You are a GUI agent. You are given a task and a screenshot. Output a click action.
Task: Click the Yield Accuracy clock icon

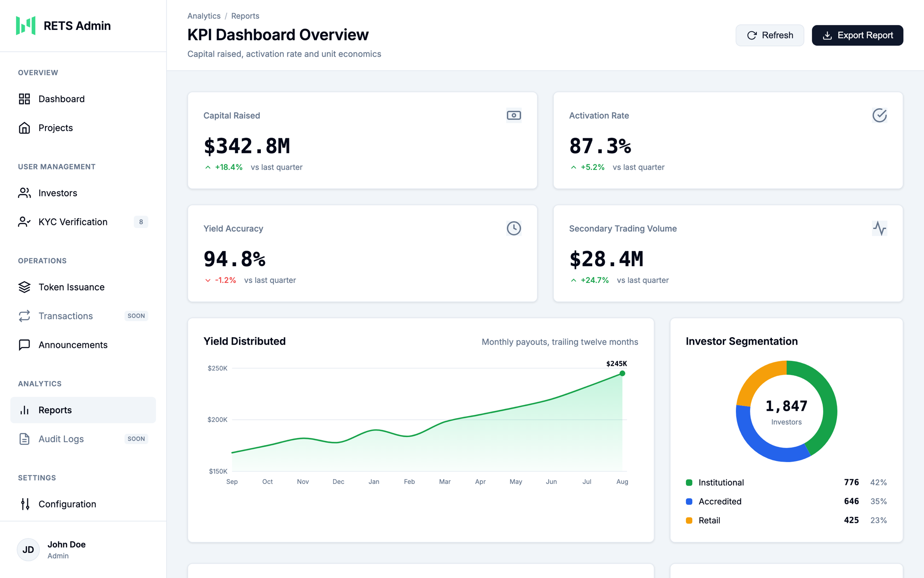click(514, 228)
